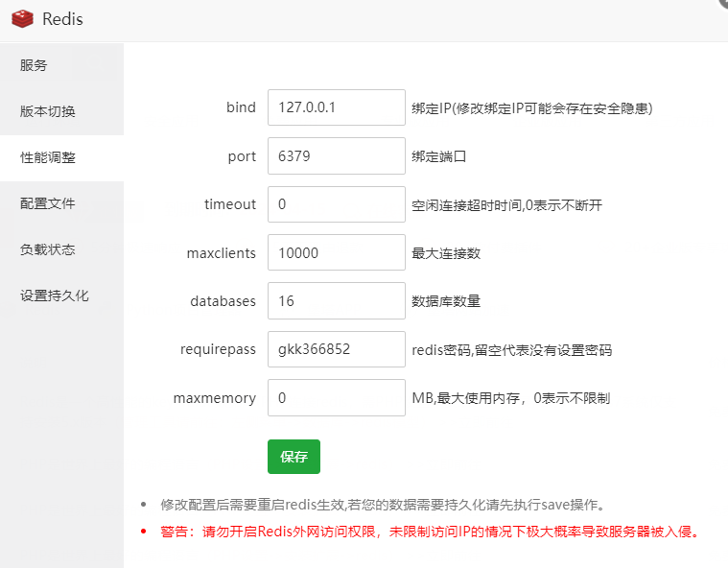The width and height of the screenshot is (728, 568).
Task: Focus the requirepass password field
Action: [x=336, y=349]
